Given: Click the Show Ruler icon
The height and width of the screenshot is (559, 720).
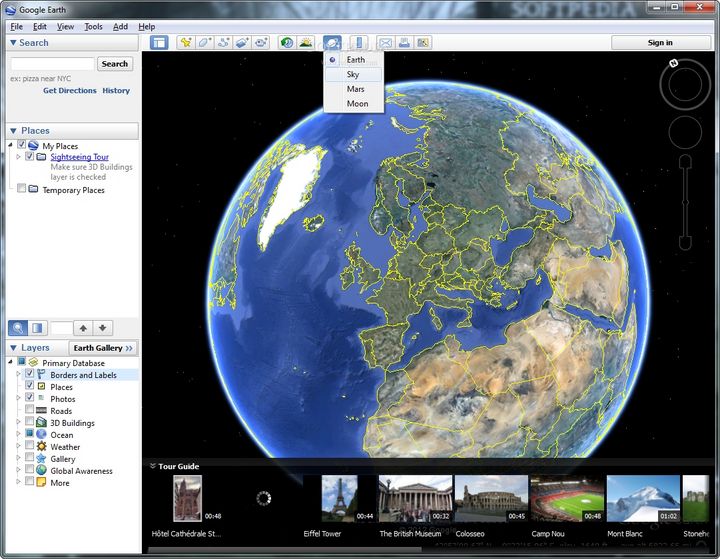Looking at the screenshot, I should [x=359, y=43].
